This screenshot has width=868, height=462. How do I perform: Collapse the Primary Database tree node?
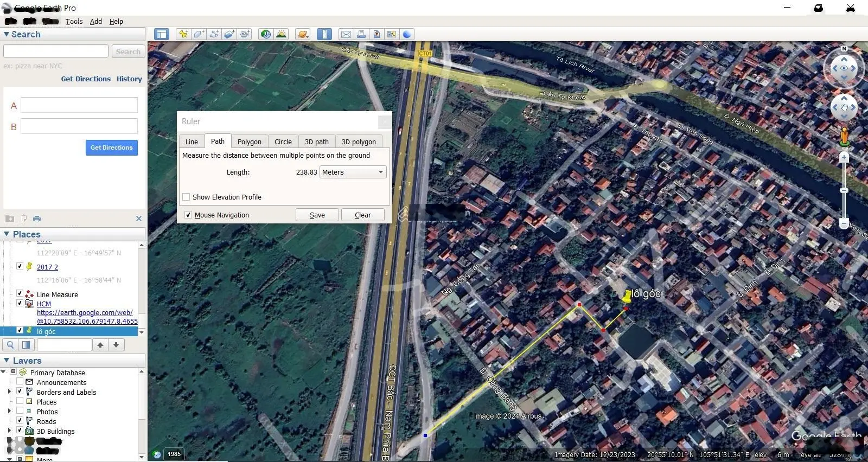[x=3, y=372]
